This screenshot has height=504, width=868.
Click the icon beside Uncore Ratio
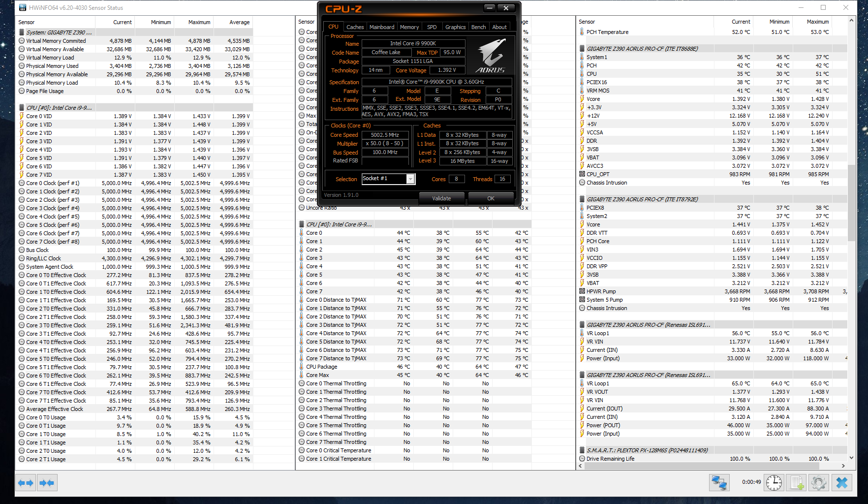tap(302, 208)
